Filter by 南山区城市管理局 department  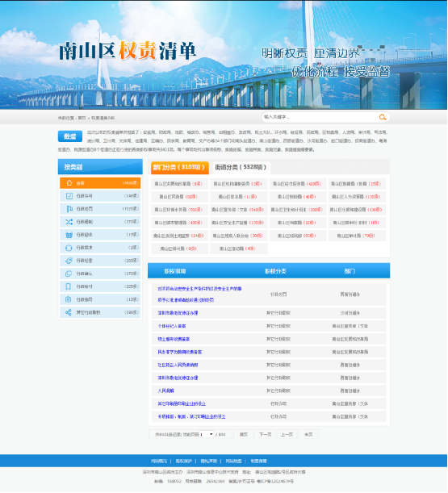point(180,223)
